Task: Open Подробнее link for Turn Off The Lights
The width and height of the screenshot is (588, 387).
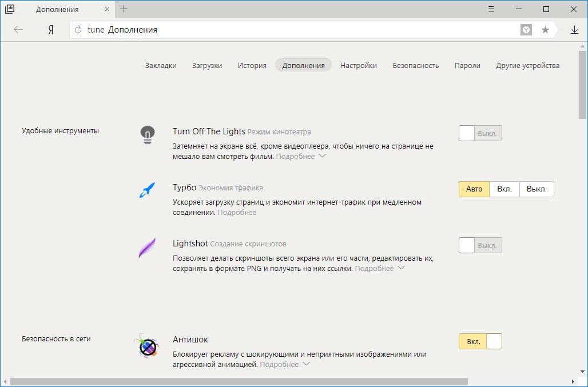Action: tap(296, 156)
